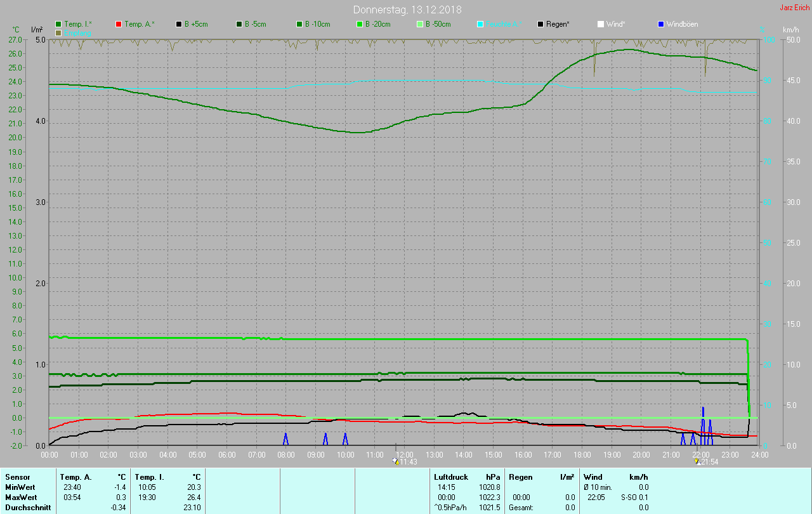Viewport: 812px width, 514px height.
Task: Click the dark green Temp. I.* legend square
Action: [x=58, y=24]
